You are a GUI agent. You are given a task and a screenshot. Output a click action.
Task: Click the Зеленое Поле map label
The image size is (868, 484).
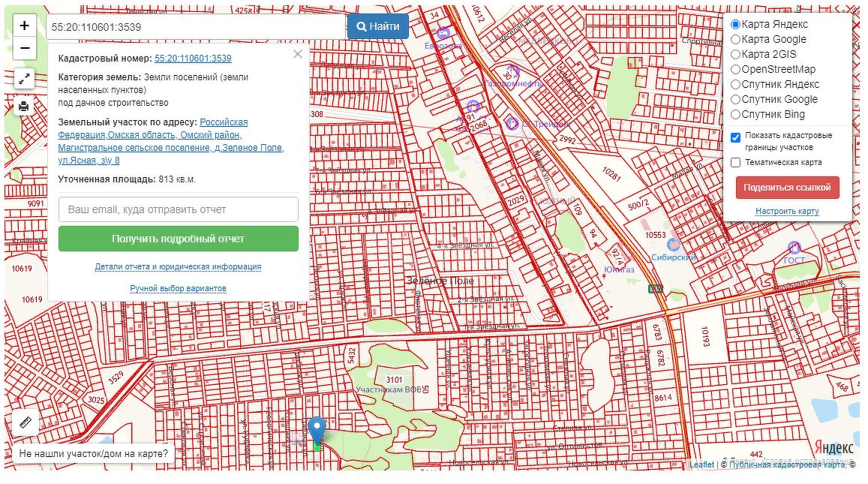[x=440, y=281]
